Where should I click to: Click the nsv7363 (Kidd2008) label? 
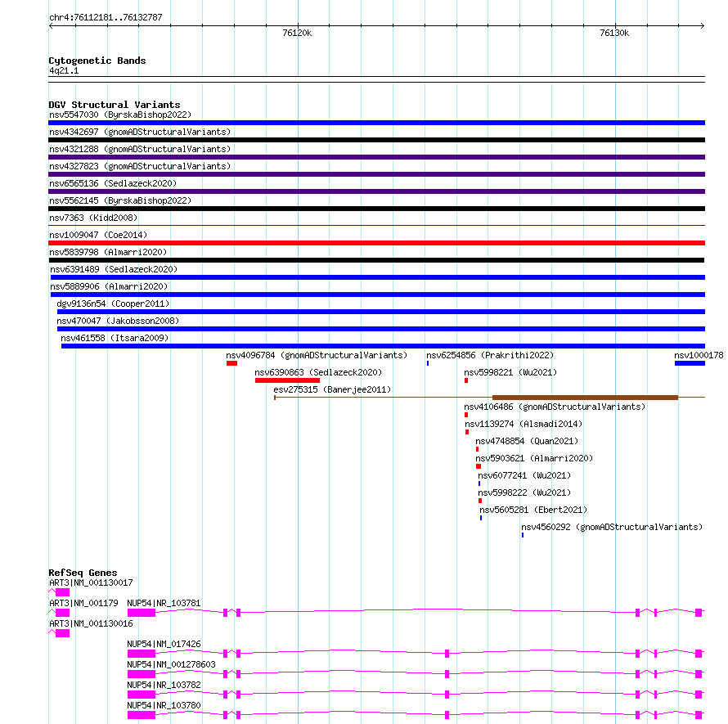point(93,218)
